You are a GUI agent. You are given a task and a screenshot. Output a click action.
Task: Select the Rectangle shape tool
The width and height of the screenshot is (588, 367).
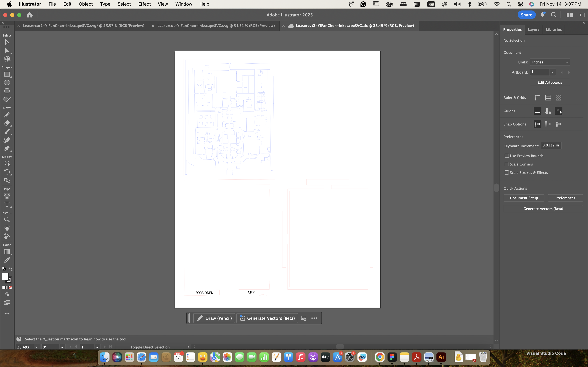pos(7,74)
